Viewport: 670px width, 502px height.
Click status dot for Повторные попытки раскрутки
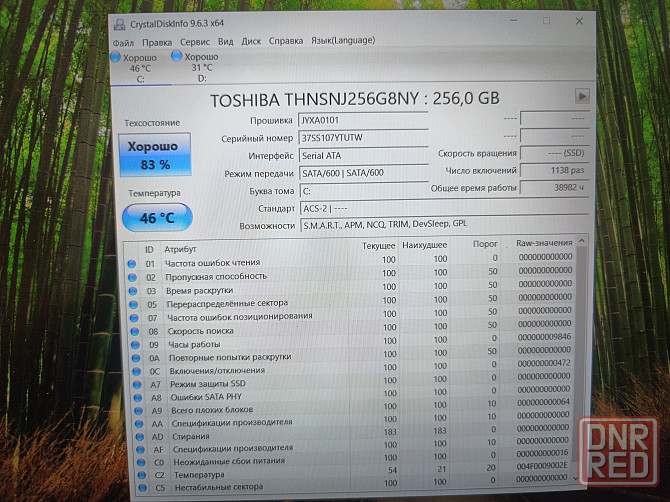tap(136, 358)
